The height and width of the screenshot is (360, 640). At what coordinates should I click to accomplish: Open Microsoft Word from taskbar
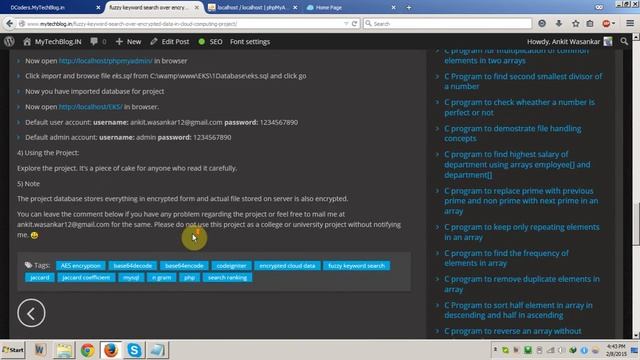39,350
